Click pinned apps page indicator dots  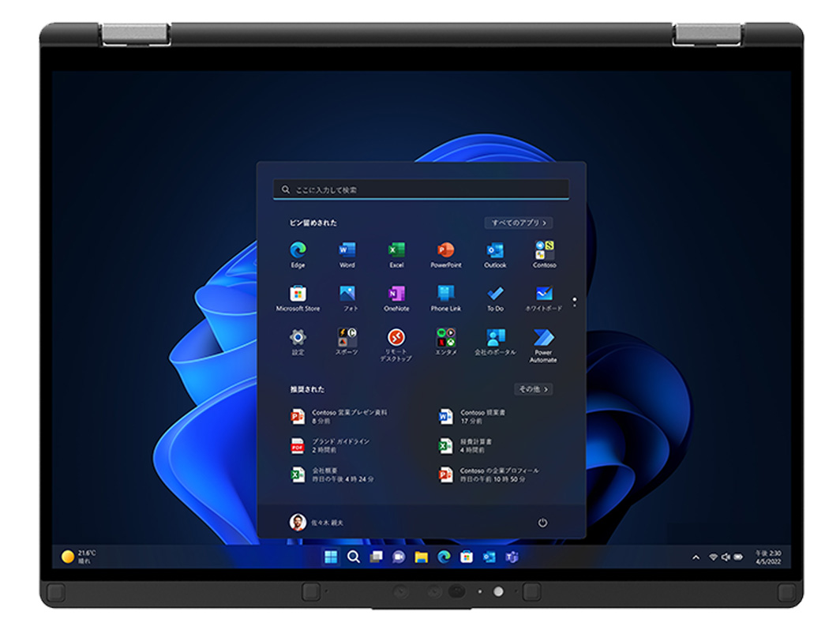[575, 302]
